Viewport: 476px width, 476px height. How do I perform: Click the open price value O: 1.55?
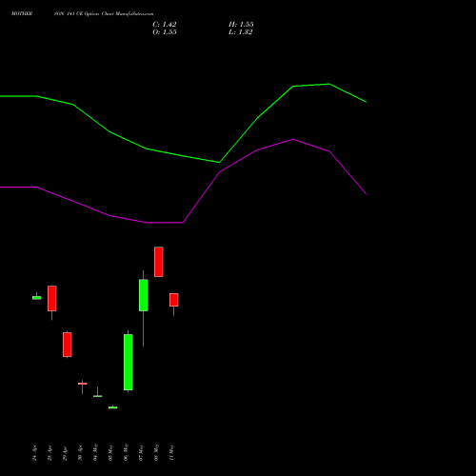click(x=165, y=32)
